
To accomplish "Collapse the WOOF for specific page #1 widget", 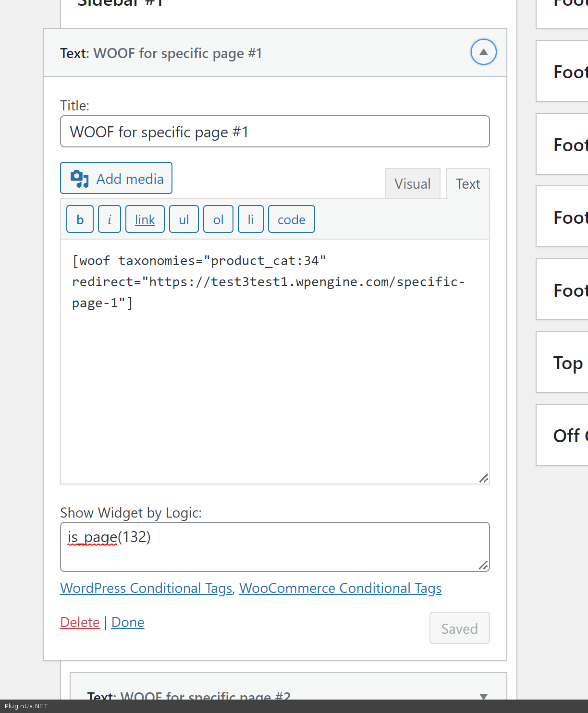I will coord(483,52).
